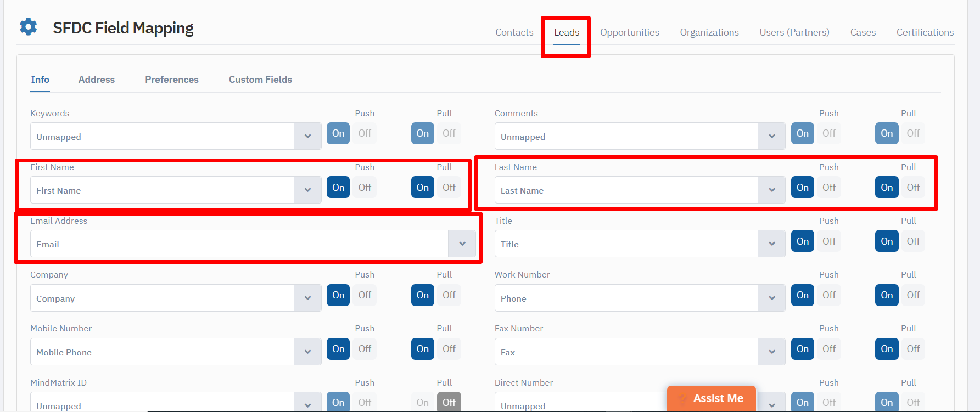Select the Certifications tab
Screen dimensions: 980x412
point(925,32)
